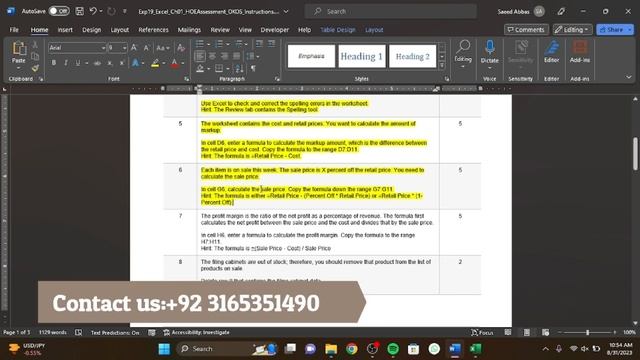The height and width of the screenshot is (360, 640).
Task: Open Line and Paragraph Spacing
Action: pos(253,56)
